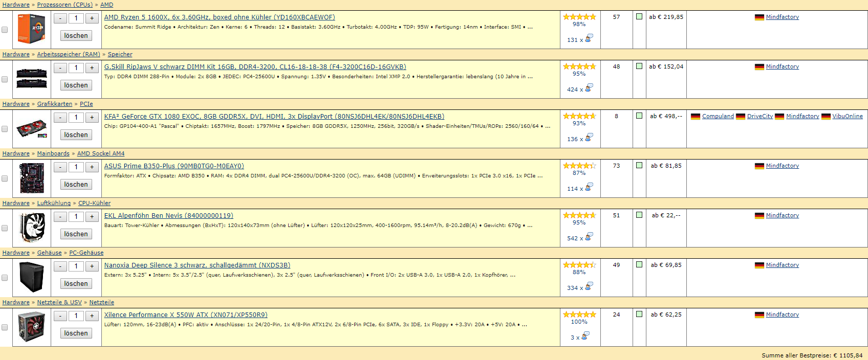Edit the quantity field of ASUS Prime B350-Plus
This screenshot has height=360, width=868.
(x=76, y=167)
